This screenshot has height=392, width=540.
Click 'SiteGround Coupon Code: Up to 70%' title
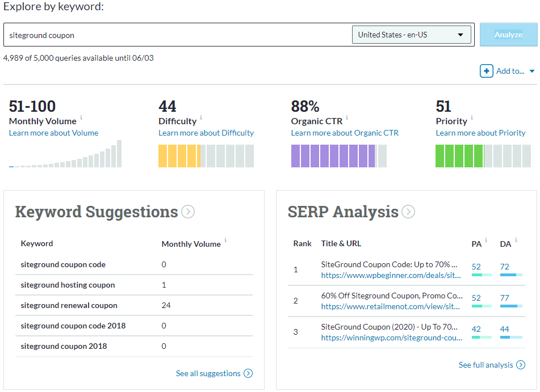389,264
